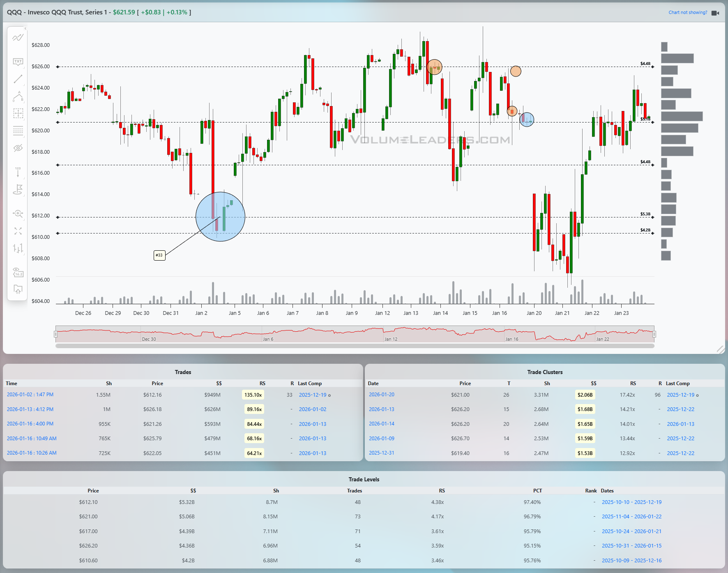Click the left handle of the range navigator
Image resolution: width=728 pixels, height=573 pixels.
tap(55, 334)
